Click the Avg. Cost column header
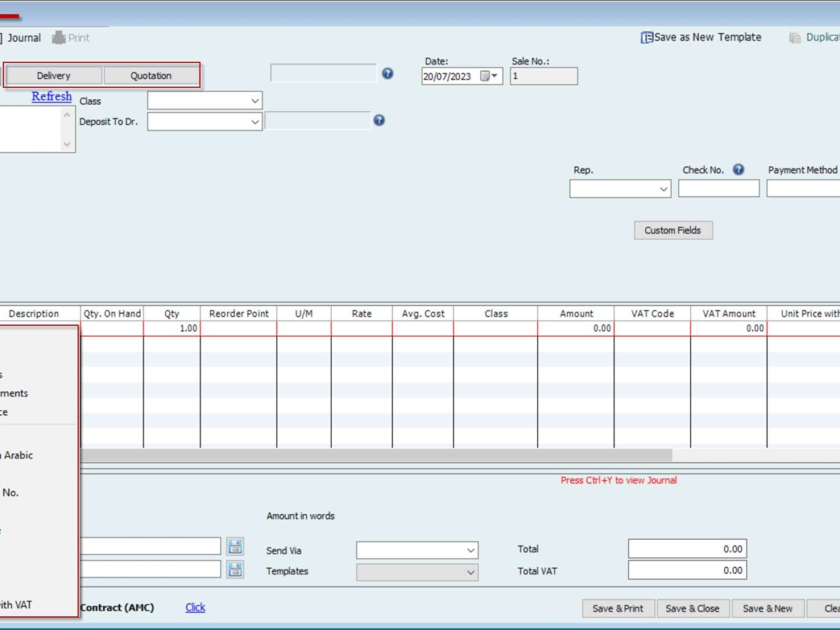The image size is (840, 630). pos(423,314)
